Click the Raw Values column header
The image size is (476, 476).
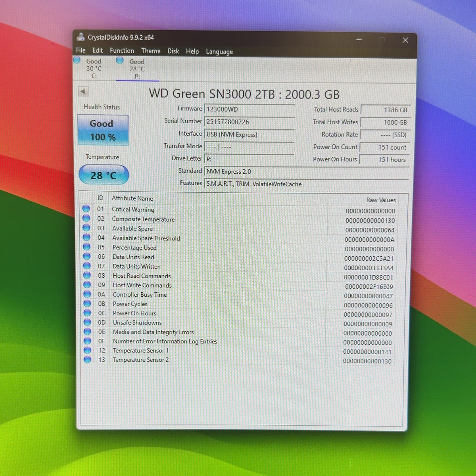[381, 200]
